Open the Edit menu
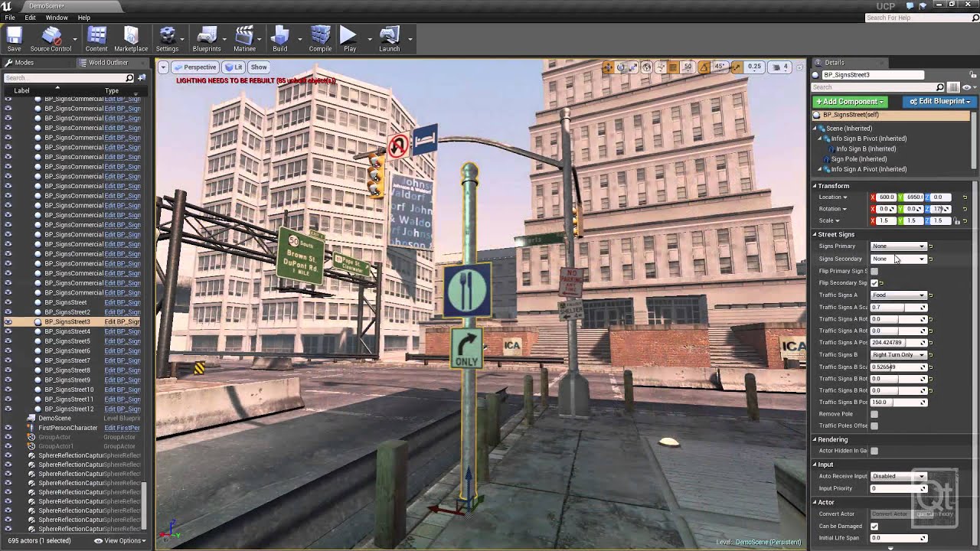This screenshot has height=551, width=980. tap(30, 18)
